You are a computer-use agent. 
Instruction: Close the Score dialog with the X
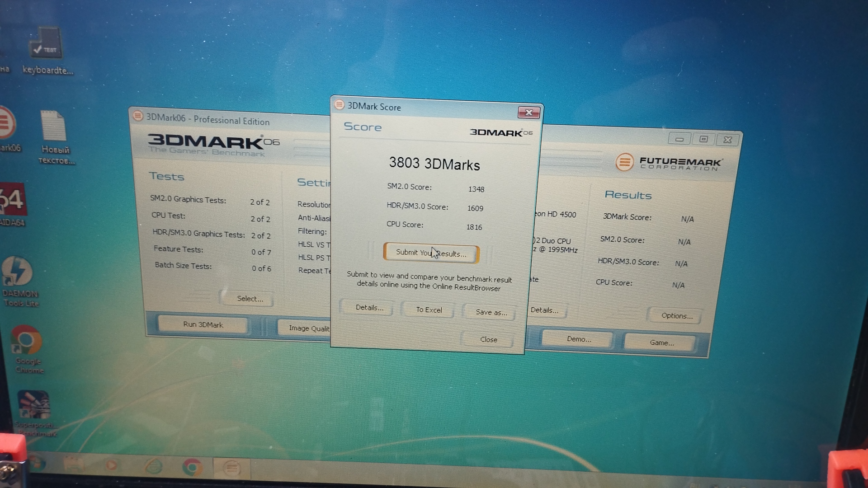[x=528, y=112]
